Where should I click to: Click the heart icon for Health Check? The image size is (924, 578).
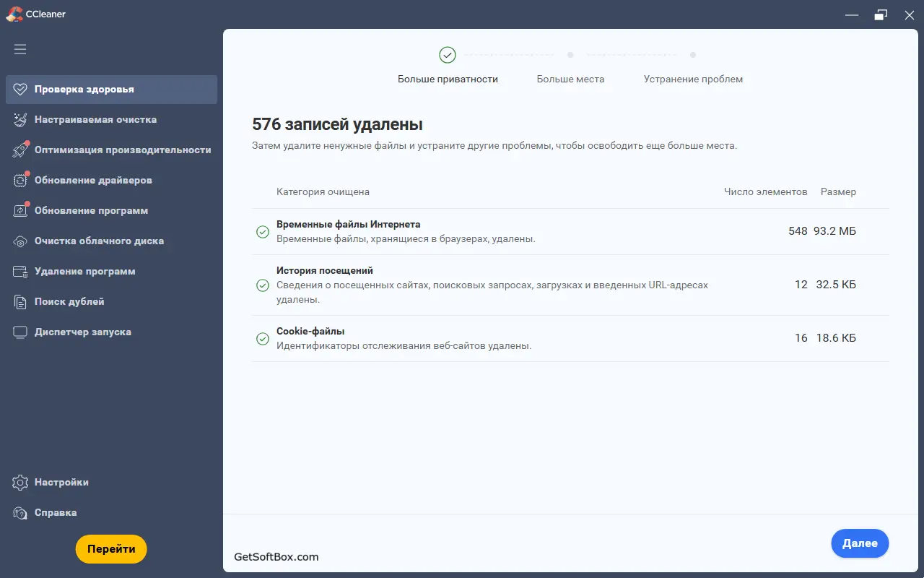20,90
